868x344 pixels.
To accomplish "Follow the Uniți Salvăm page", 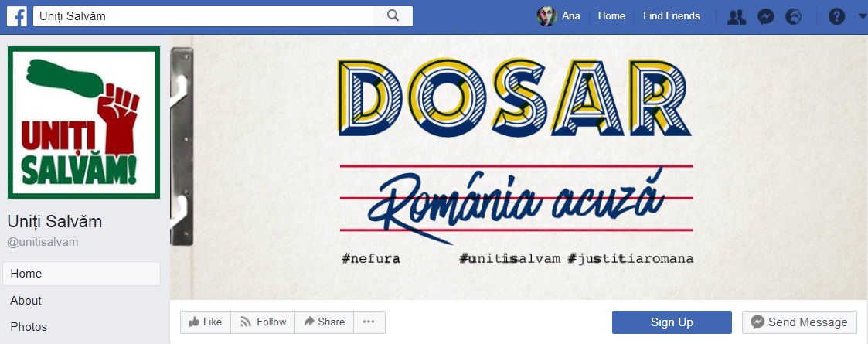I will coord(263,322).
